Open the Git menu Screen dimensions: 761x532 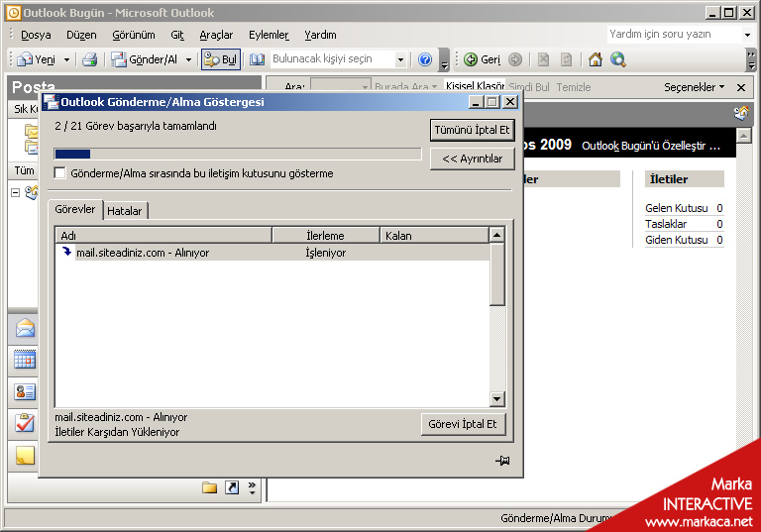pos(177,35)
